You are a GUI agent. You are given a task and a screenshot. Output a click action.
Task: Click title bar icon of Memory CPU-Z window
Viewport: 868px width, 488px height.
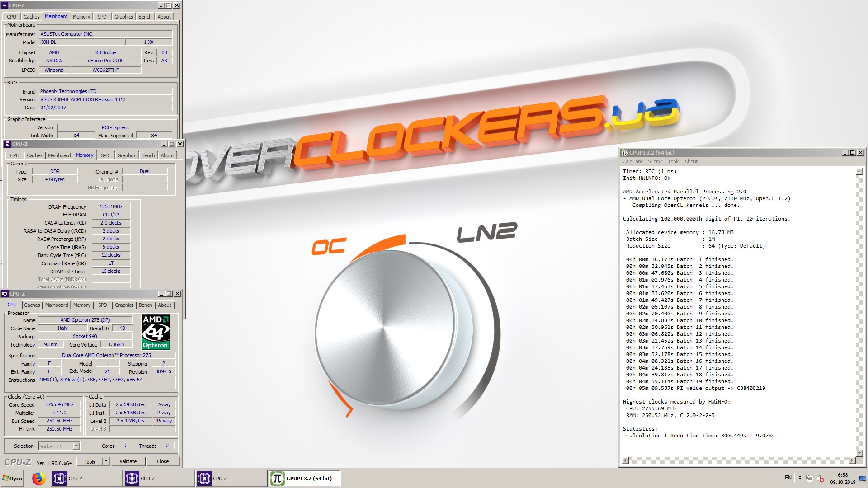pos(8,144)
